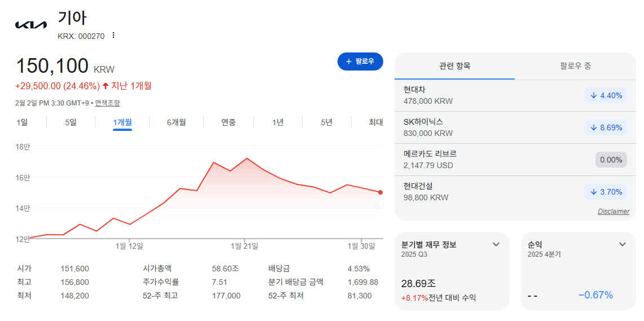Image resolution: width=644 pixels, height=321 pixels.
Task: Switch chart to 5년 range
Action: point(327,122)
